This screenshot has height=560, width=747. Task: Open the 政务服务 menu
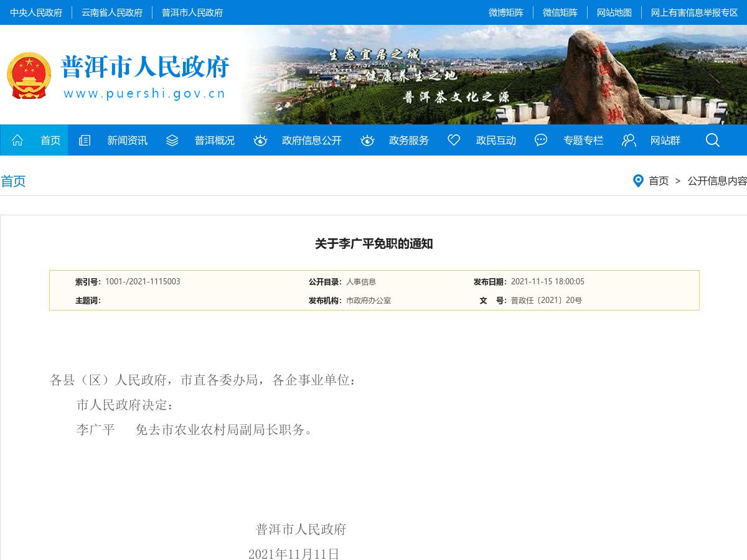[409, 140]
